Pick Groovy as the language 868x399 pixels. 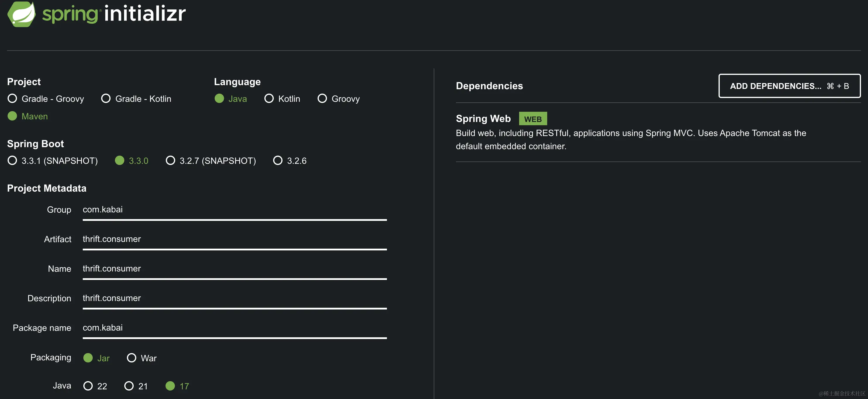point(322,98)
